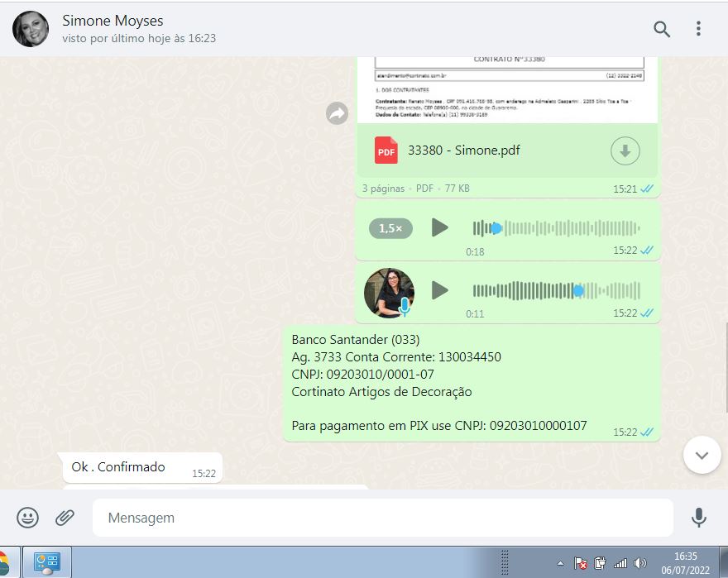Download the 33380 - Simone.pdf file
Image resolution: width=728 pixels, height=578 pixels.
coord(625,150)
